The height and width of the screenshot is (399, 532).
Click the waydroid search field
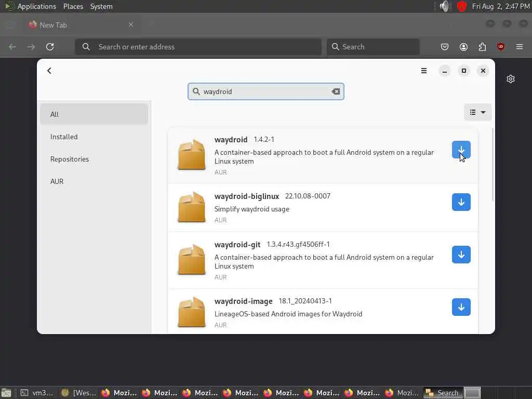265,91
